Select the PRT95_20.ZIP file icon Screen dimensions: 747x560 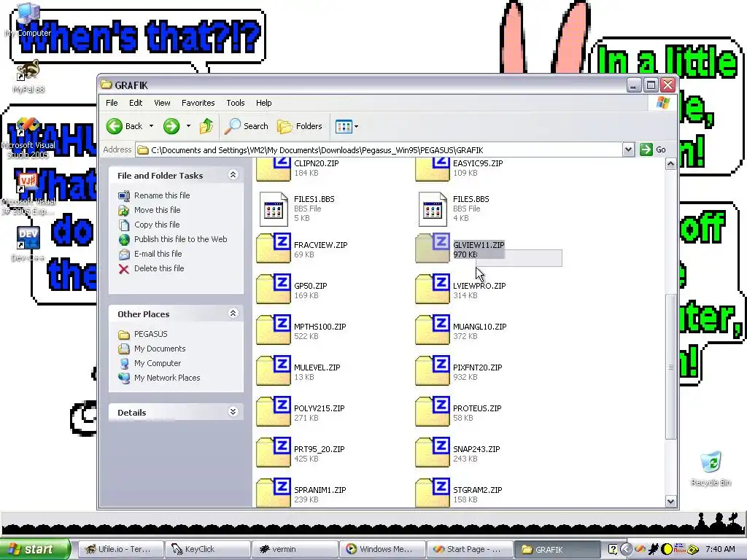274,452
